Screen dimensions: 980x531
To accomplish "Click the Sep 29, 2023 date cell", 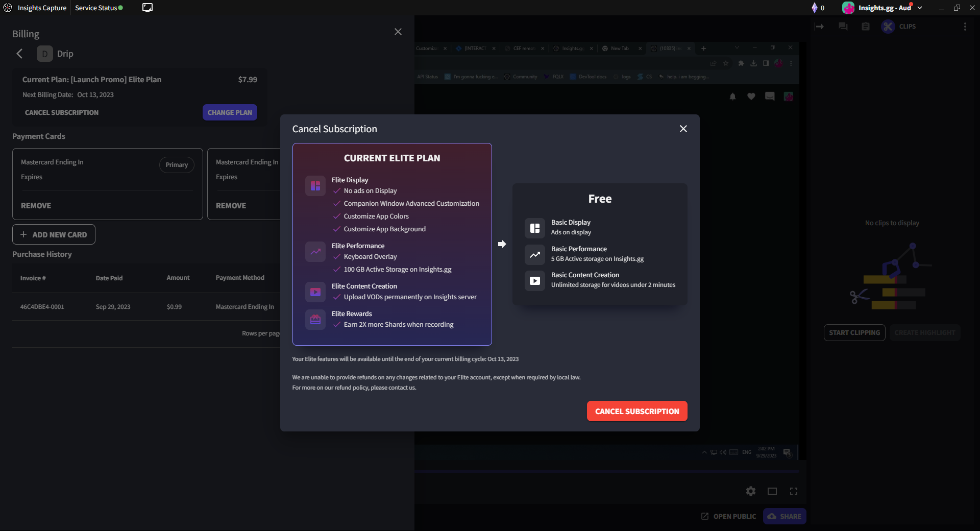I will pos(113,307).
